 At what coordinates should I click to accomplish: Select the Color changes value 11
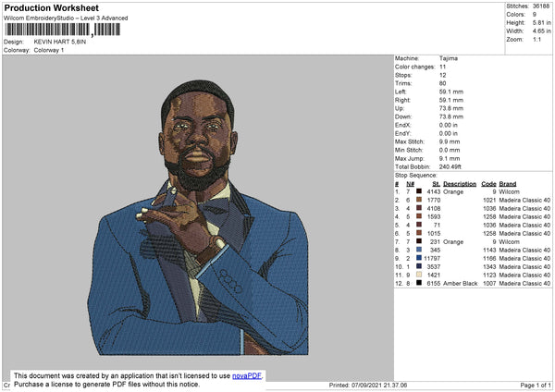coord(442,67)
